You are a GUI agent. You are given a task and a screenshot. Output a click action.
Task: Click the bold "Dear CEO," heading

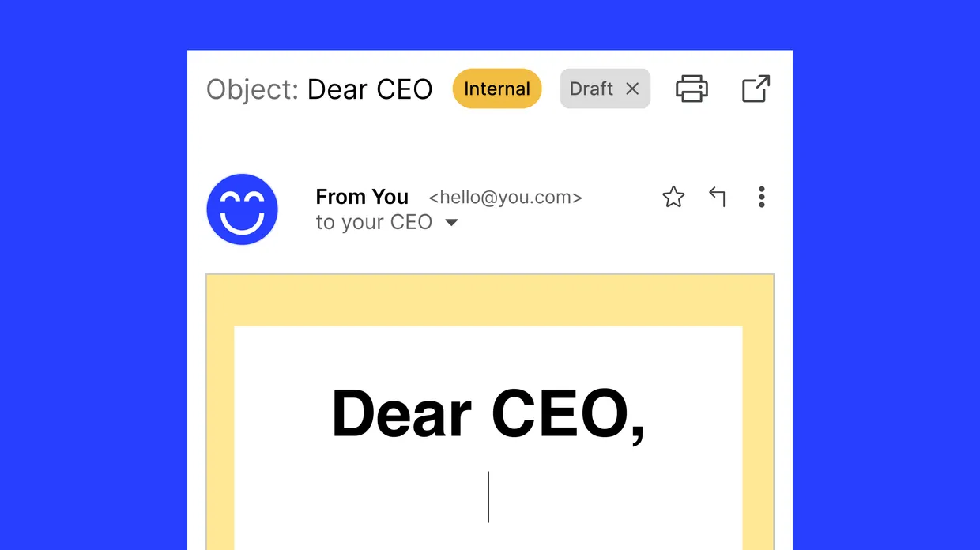pyautogui.click(x=488, y=413)
